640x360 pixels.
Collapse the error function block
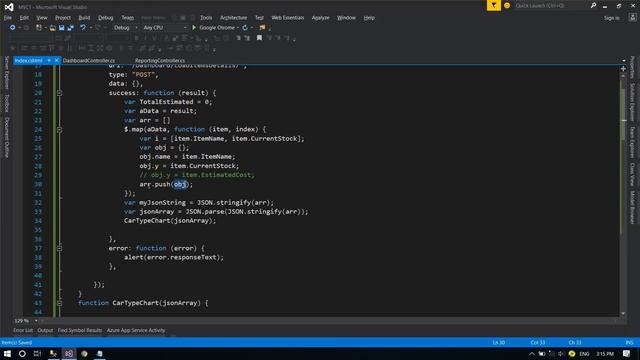pos(60,248)
